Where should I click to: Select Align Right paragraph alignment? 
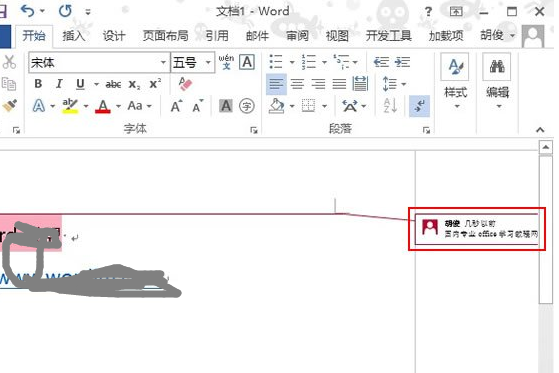tap(318, 84)
